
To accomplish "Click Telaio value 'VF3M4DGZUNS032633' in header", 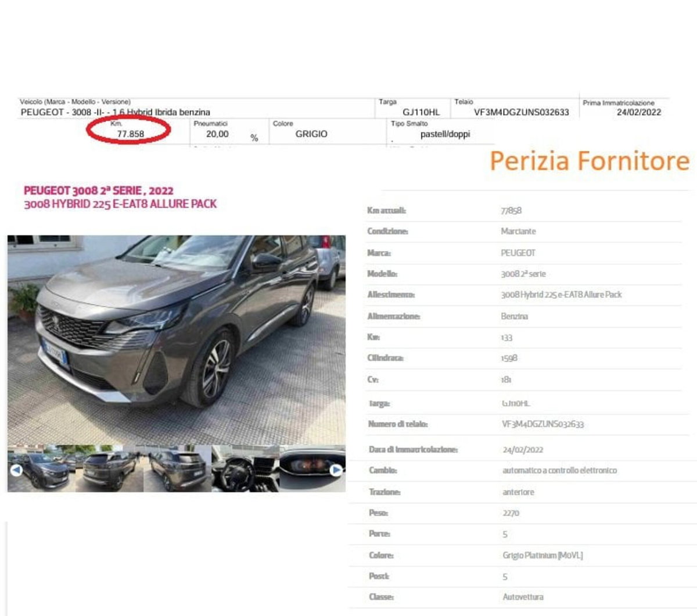I will (522, 112).
